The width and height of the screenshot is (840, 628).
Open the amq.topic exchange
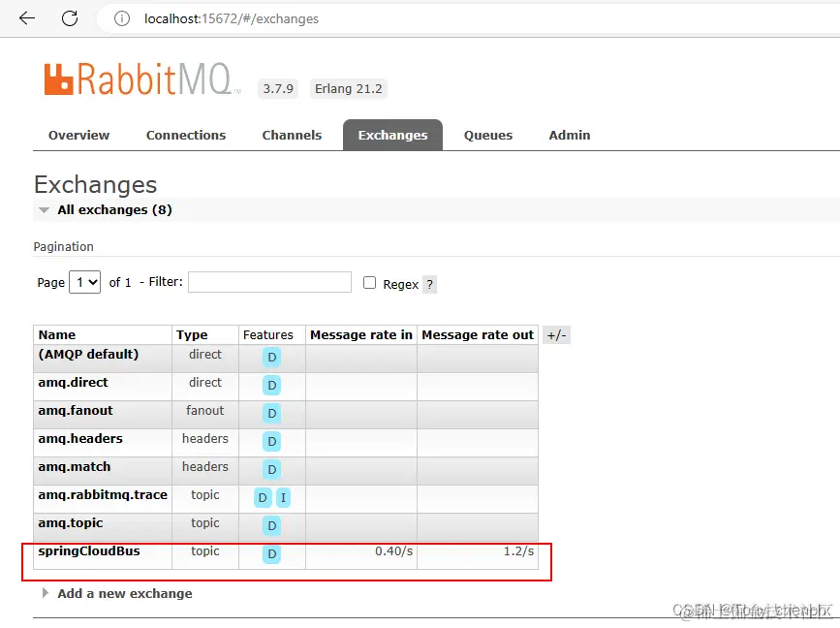pyautogui.click(x=70, y=523)
